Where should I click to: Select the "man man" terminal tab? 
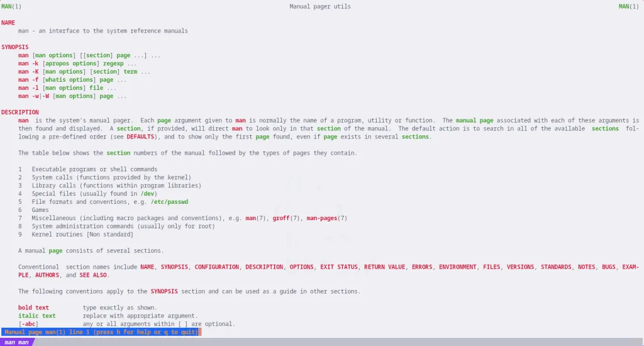tap(16, 342)
